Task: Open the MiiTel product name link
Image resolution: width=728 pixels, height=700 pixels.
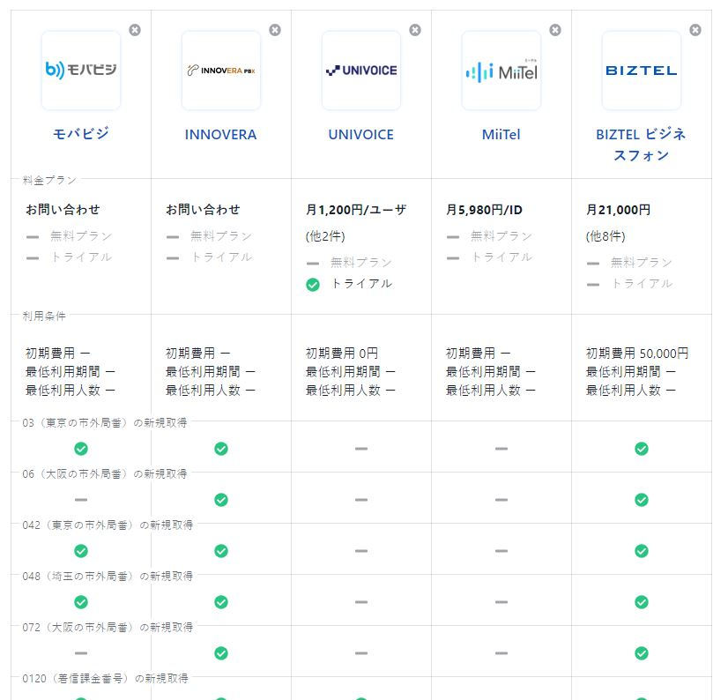Action: pos(501,135)
